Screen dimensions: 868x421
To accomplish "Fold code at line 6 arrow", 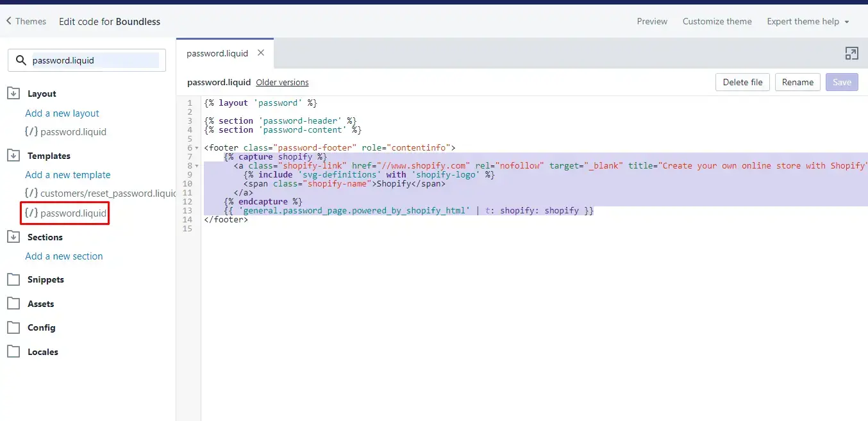I will click(x=197, y=148).
